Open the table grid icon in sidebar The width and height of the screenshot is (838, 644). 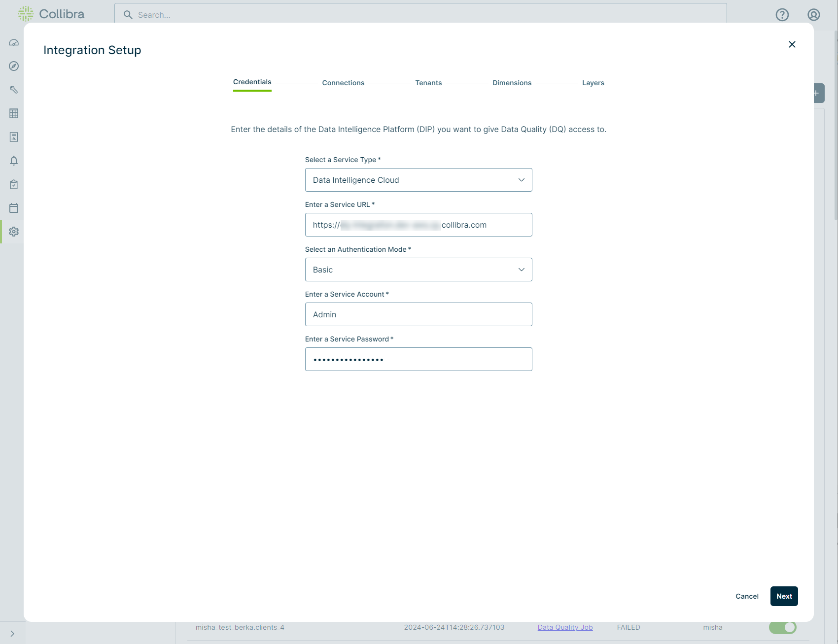click(x=14, y=113)
